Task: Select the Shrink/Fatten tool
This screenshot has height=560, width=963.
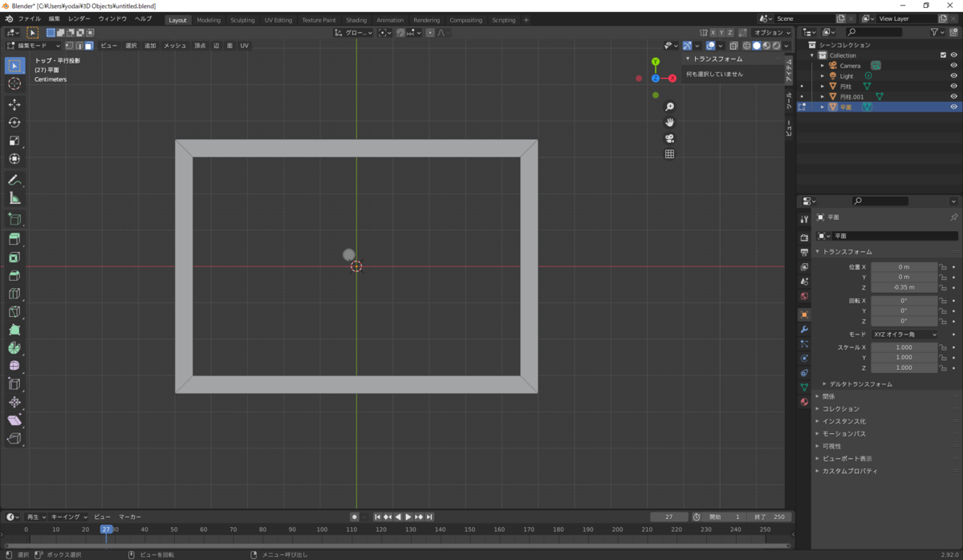Action: (14, 403)
